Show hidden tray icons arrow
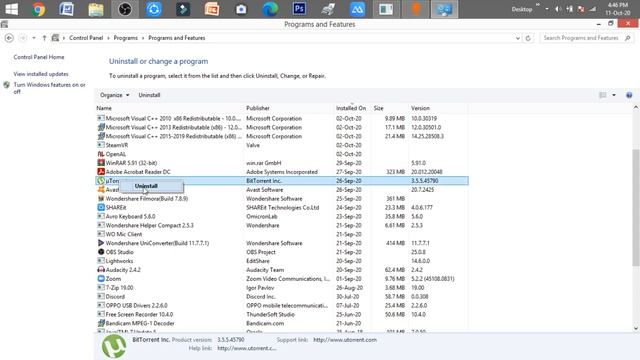 547,9
